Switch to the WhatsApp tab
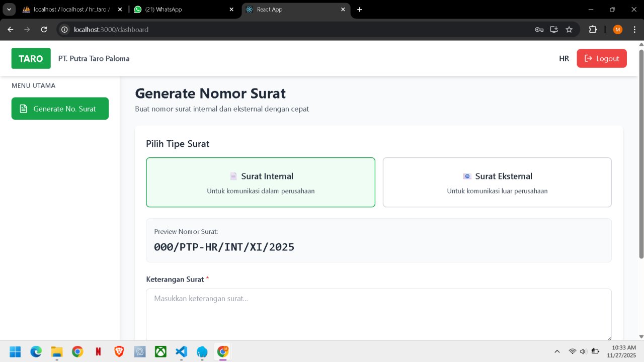The width and height of the screenshot is (644, 362). pyautogui.click(x=181, y=10)
